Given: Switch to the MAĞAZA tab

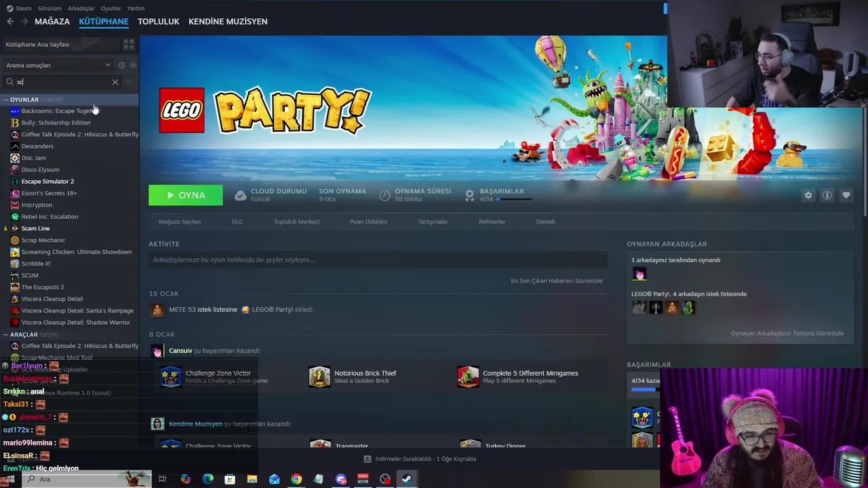Looking at the screenshot, I should pyautogui.click(x=52, y=22).
